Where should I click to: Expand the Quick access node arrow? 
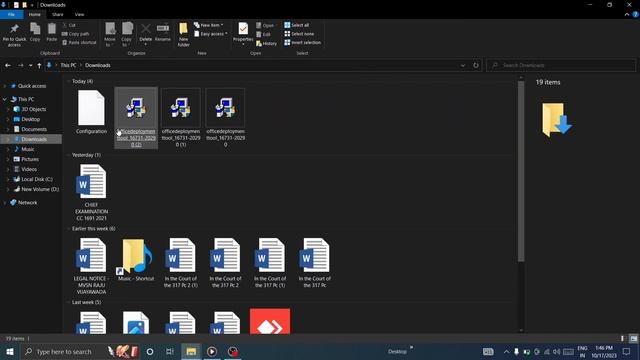point(4,86)
